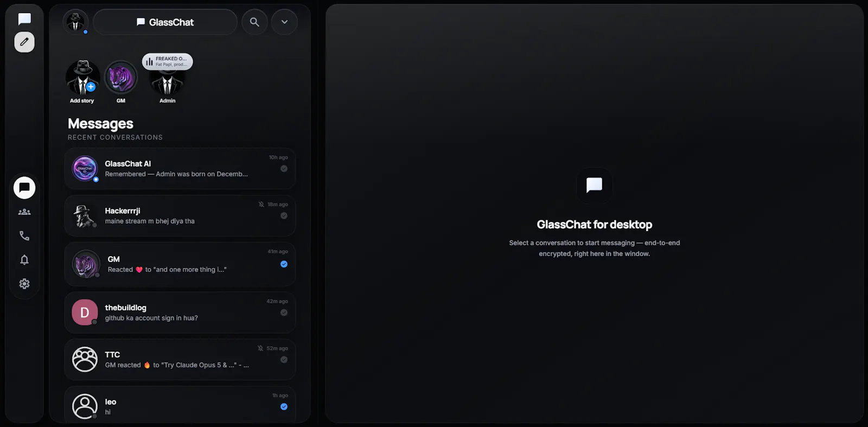Open the GM conversation
This screenshot has width=868, height=427.
[180, 264]
